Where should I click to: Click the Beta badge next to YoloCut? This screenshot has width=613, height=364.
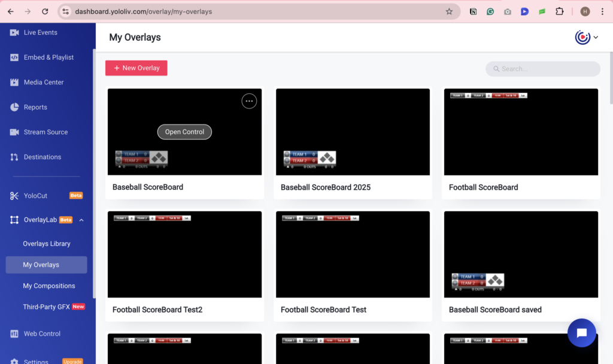(76, 196)
